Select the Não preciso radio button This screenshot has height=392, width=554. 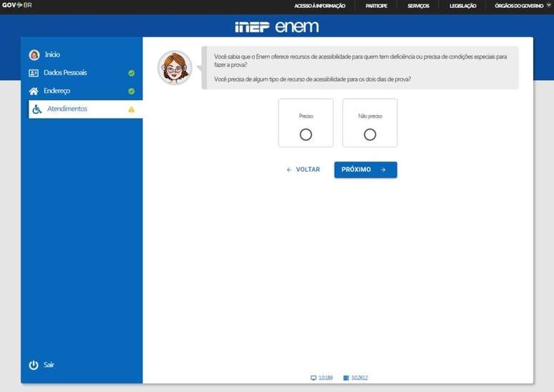tap(370, 134)
